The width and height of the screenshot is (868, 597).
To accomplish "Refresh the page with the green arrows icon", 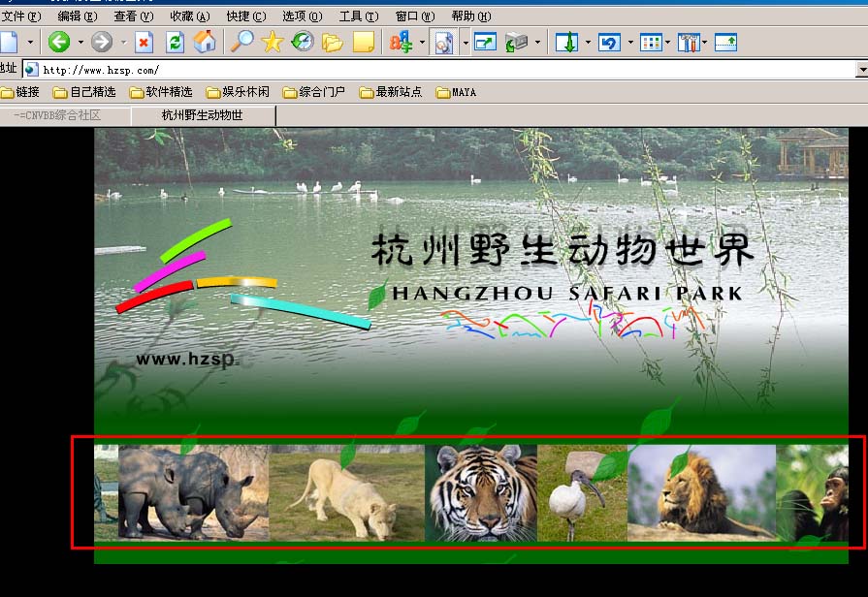I will click(175, 42).
